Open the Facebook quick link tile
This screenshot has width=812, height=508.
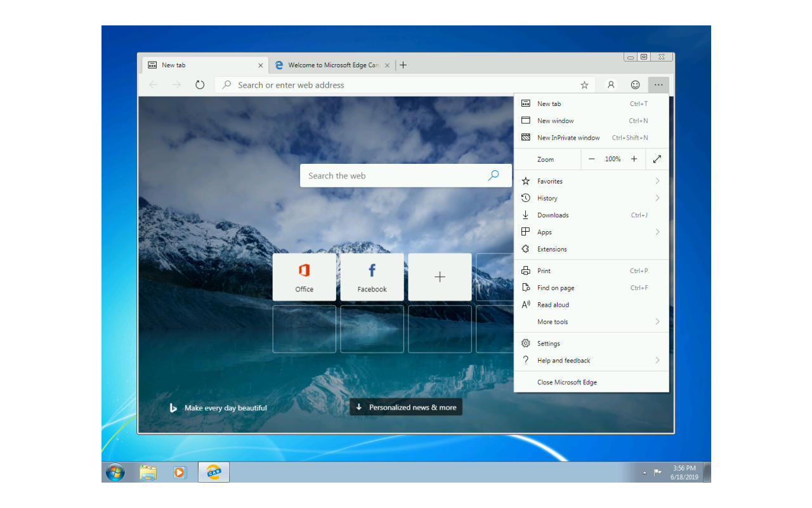pyautogui.click(x=372, y=277)
